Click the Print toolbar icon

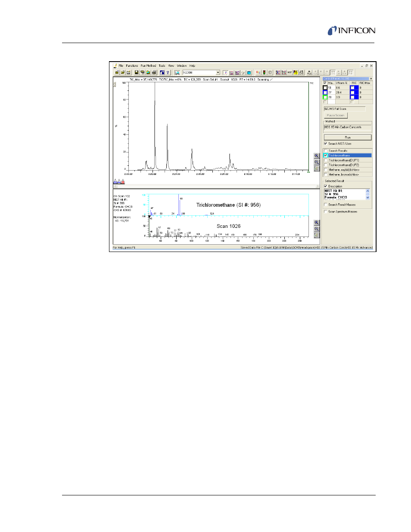[x=154, y=72]
